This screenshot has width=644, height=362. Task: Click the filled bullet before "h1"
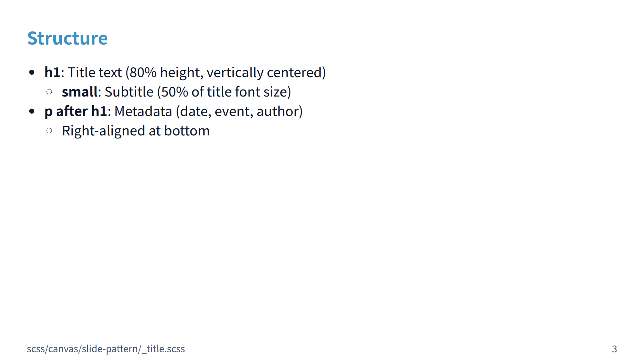tap(32, 72)
